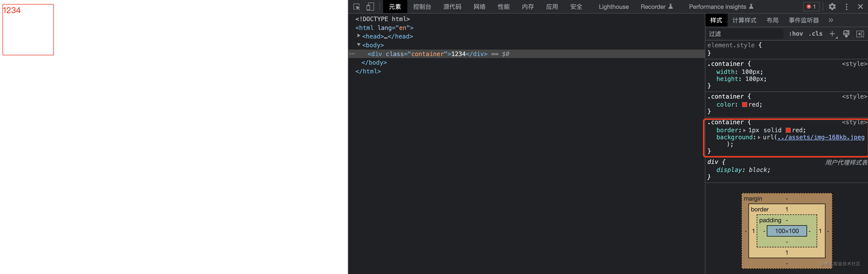Click the error count badge

[x=811, y=7]
